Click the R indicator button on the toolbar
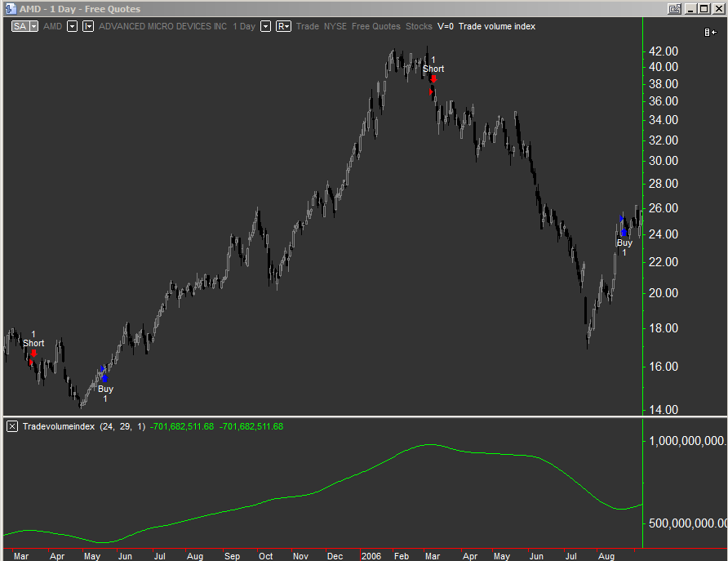Image resolution: width=728 pixels, height=561 pixels. point(282,25)
